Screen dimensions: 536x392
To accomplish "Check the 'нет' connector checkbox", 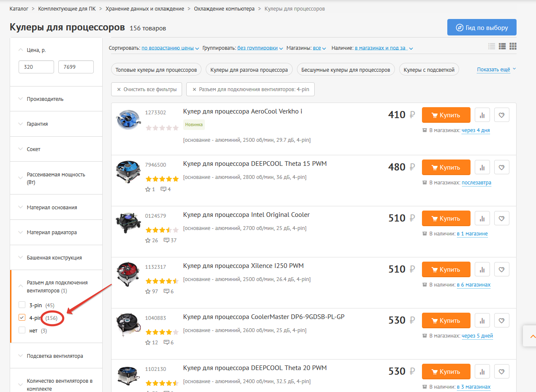I will click(x=22, y=330).
